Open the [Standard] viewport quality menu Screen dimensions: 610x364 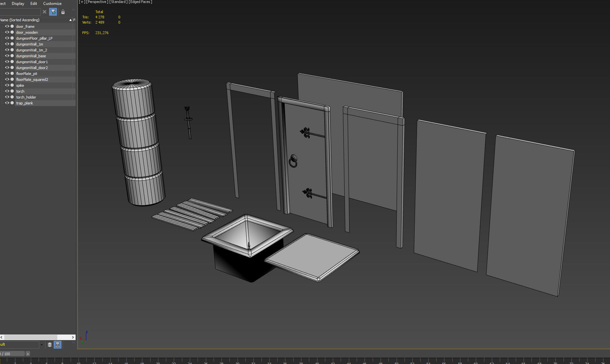pos(118,2)
